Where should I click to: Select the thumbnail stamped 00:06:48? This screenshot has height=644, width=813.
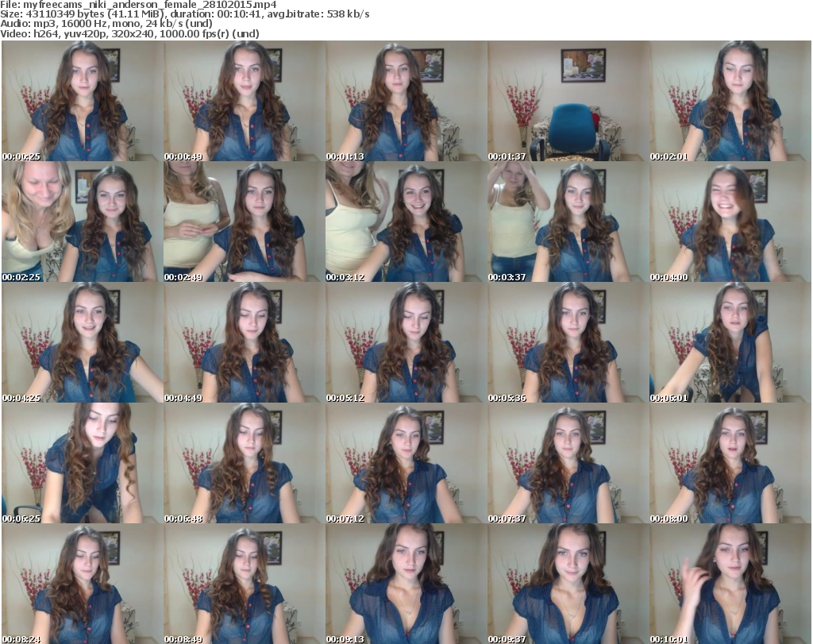245,463
